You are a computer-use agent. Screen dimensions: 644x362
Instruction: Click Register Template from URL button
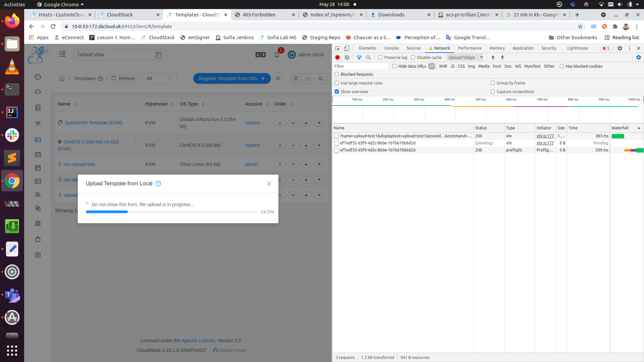click(x=232, y=78)
